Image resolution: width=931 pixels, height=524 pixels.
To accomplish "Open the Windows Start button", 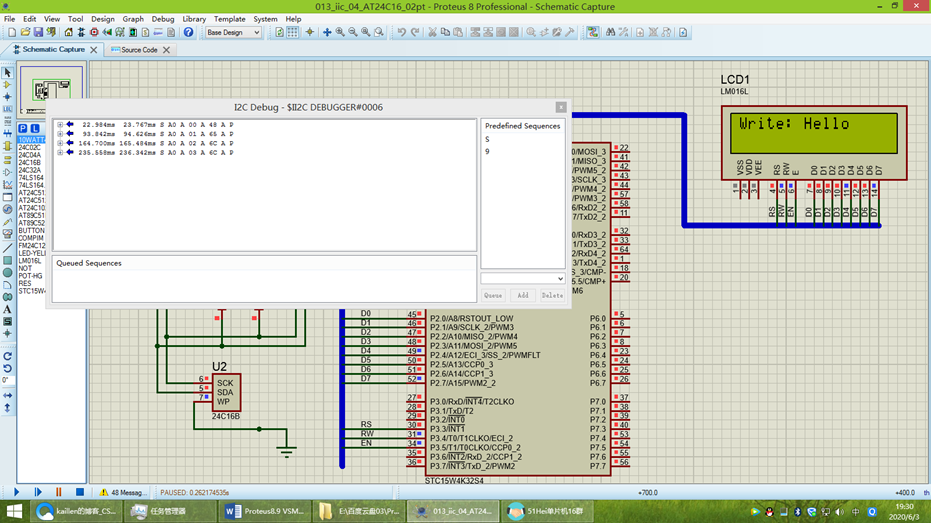I will [x=14, y=512].
